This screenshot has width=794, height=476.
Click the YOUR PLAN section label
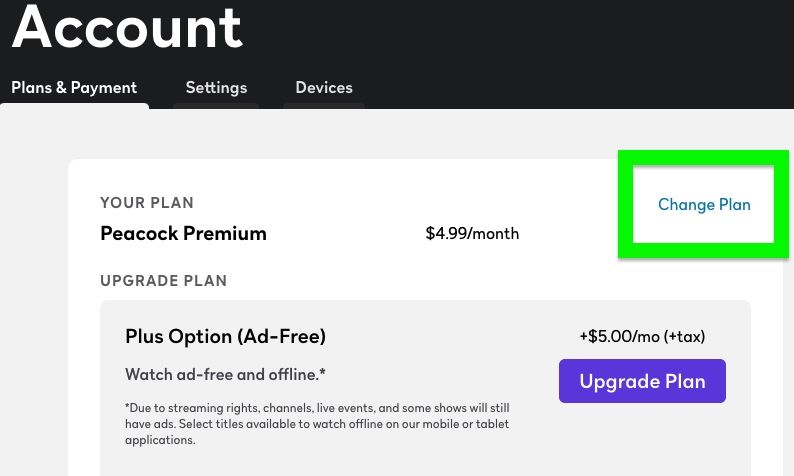coord(147,203)
